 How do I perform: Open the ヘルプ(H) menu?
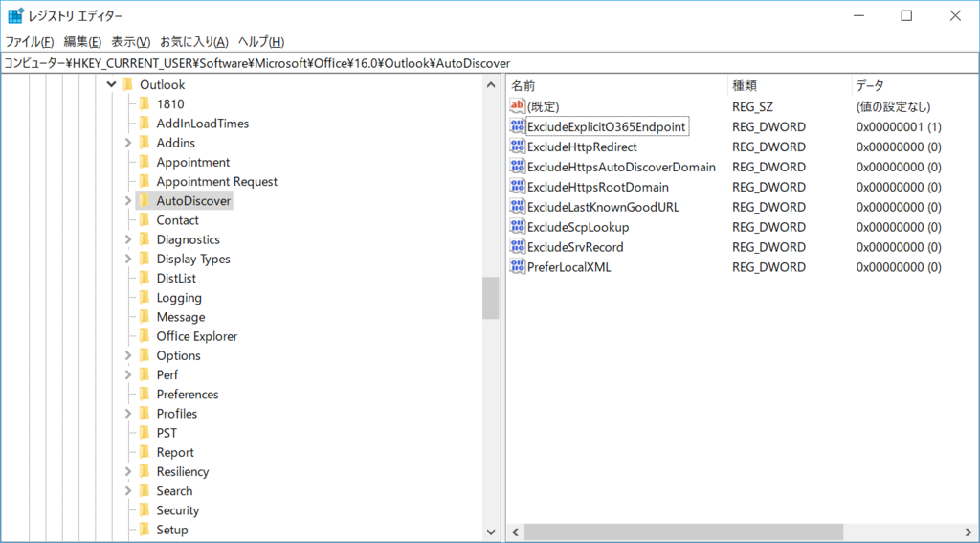pyautogui.click(x=261, y=42)
